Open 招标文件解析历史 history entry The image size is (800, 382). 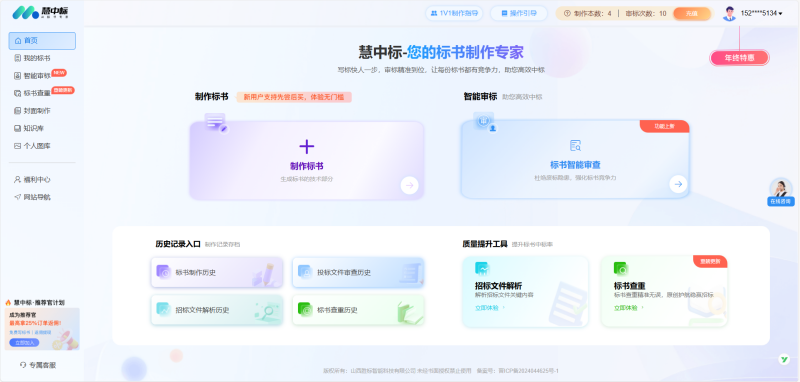pos(217,310)
